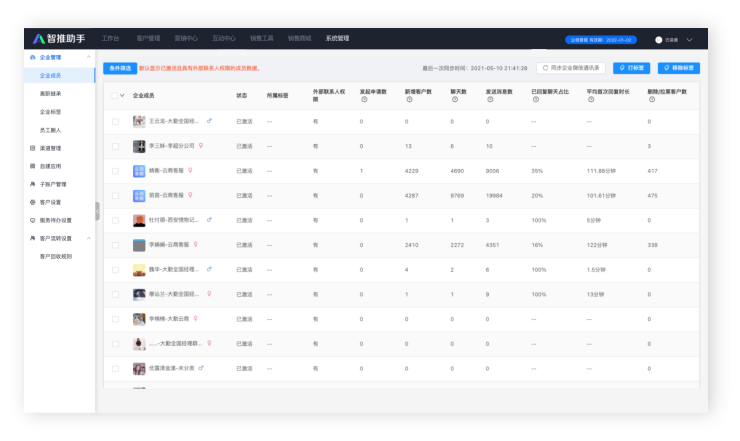Check the row checkbox for 优露清金溪
The image size is (740, 441).
coord(115,368)
